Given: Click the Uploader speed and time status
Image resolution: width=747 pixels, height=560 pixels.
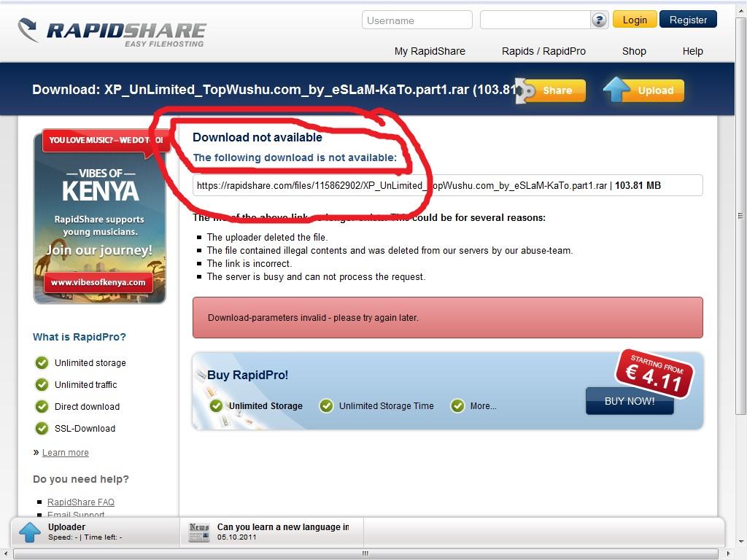Looking at the screenshot, I should pos(85,537).
